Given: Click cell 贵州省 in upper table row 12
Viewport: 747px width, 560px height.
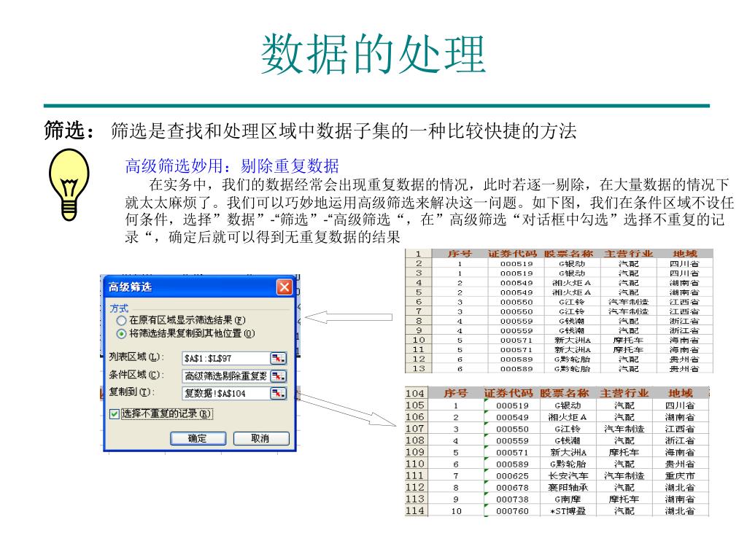Looking at the screenshot, I should pyautogui.click(x=684, y=359).
